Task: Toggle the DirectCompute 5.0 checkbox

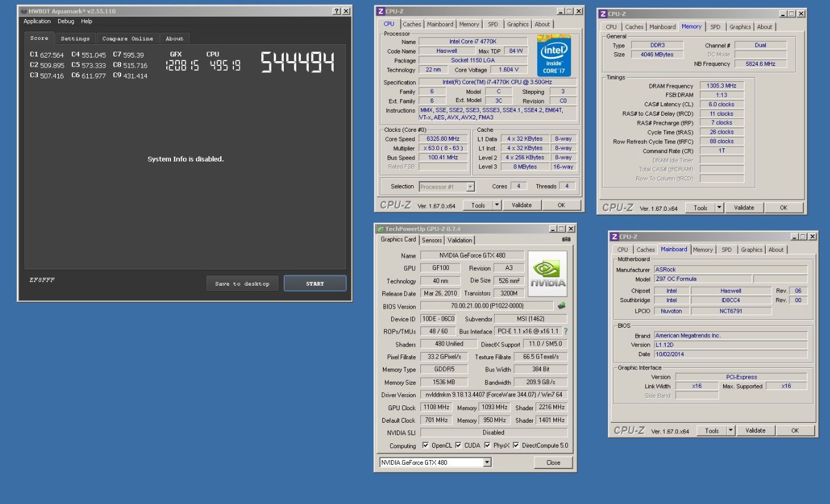Action: pyautogui.click(x=516, y=445)
